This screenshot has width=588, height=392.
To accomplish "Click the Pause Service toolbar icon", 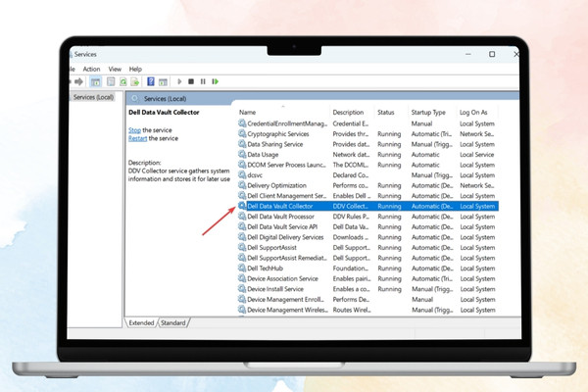I will pyautogui.click(x=203, y=81).
